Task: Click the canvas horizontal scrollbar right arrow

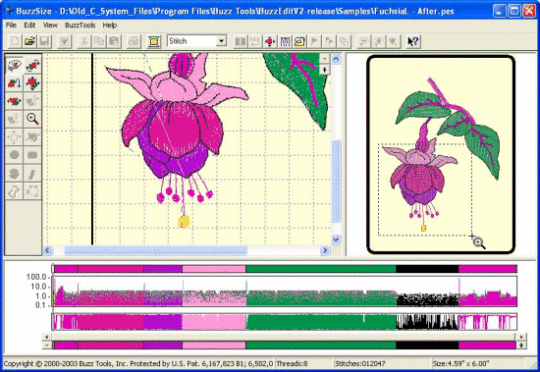Action: (x=324, y=250)
